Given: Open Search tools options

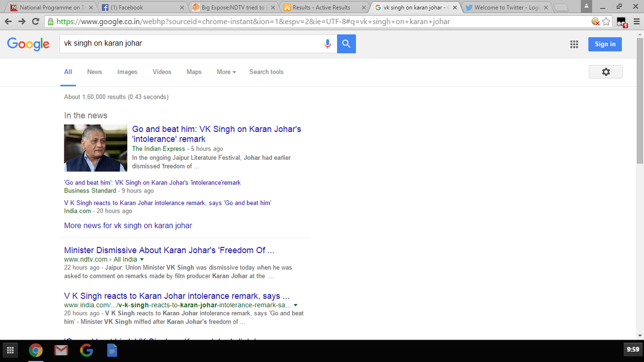Looking at the screenshot, I should point(266,72).
